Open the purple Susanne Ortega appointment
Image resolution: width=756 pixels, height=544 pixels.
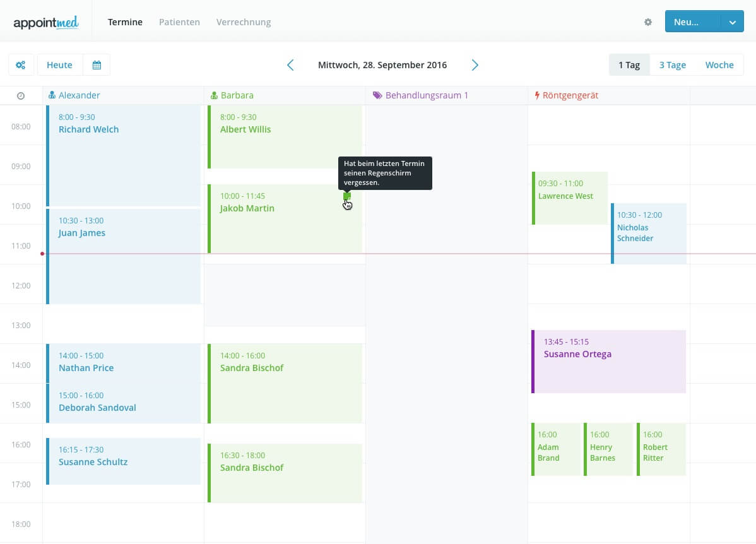608,361
